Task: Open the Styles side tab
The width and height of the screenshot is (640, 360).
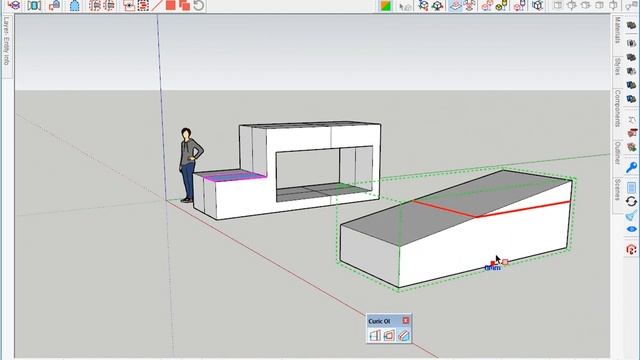Action: pyautogui.click(x=618, y=66)
